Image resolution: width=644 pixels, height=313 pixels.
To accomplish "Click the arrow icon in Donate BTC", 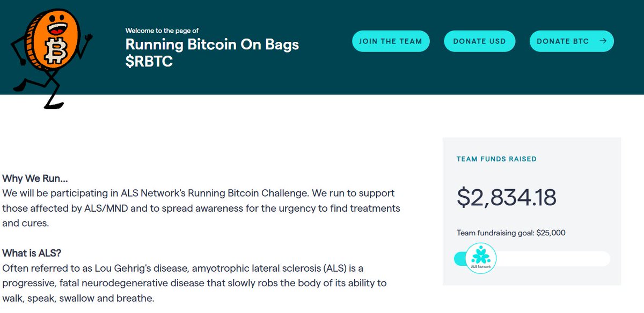I will coord(603,41).
